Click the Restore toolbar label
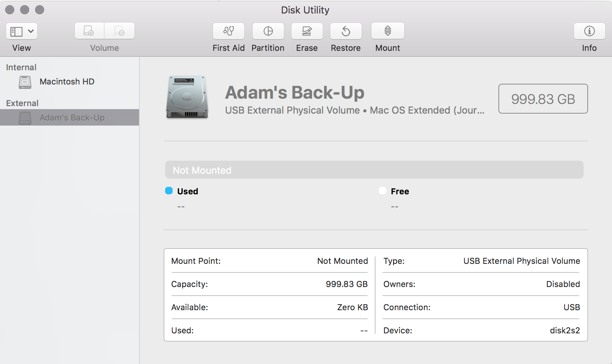 346,48
